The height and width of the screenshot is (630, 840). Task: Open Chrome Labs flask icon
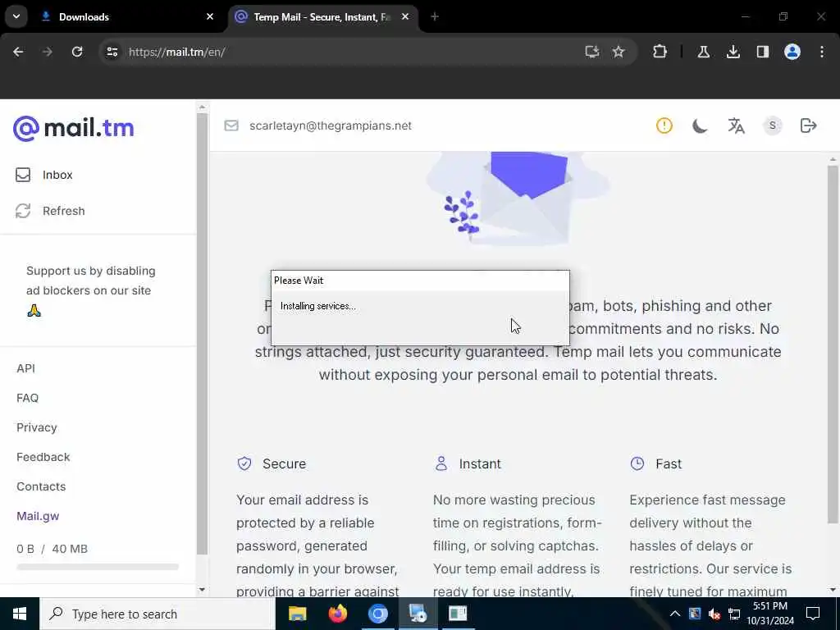coord(703,52)
